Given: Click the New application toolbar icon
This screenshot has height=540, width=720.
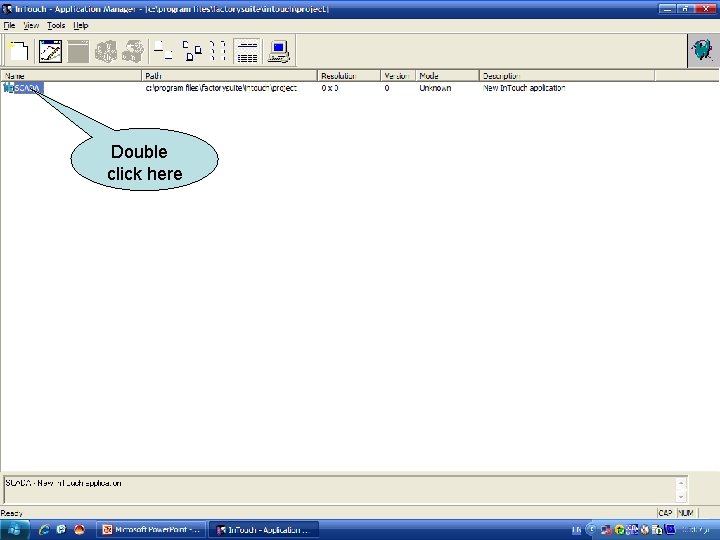Looking at the screenshot, I should tap(19, 51).
